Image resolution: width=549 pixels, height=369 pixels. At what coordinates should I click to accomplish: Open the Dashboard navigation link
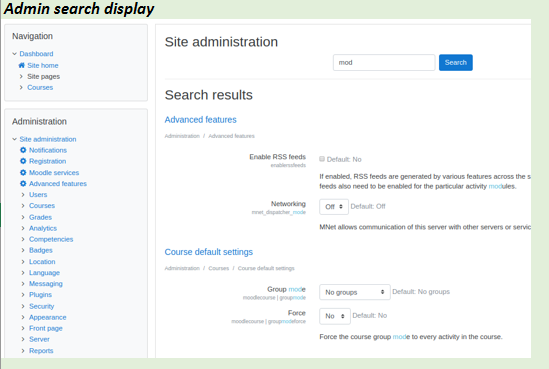(x=36, y=54)
